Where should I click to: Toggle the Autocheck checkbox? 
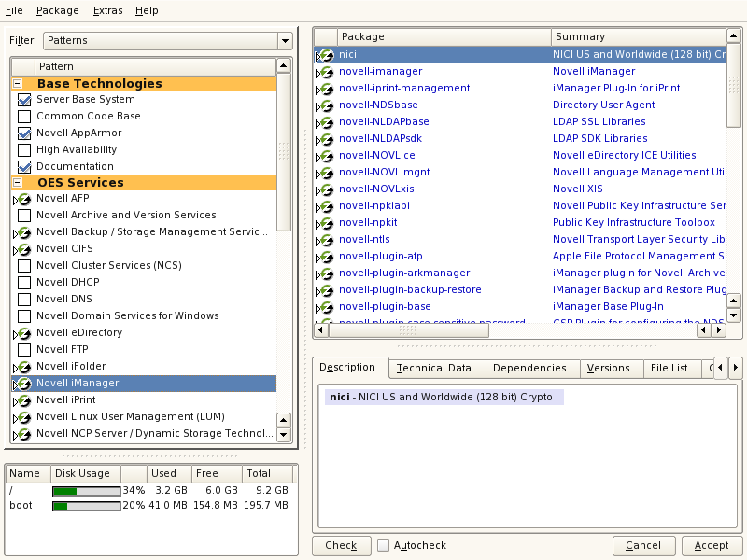[x=383, y=545]
